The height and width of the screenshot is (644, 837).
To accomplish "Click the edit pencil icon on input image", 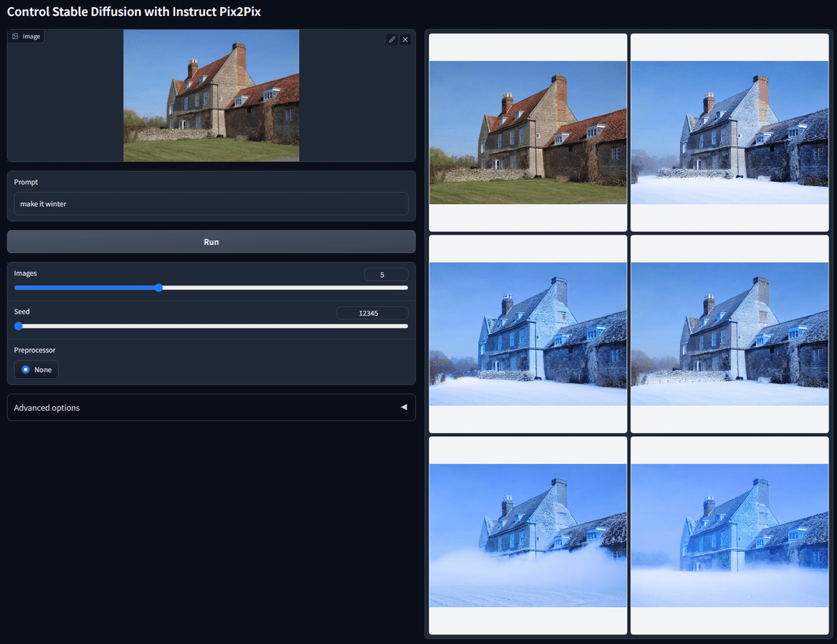I will pyautogui.click(x=392, y=40).
